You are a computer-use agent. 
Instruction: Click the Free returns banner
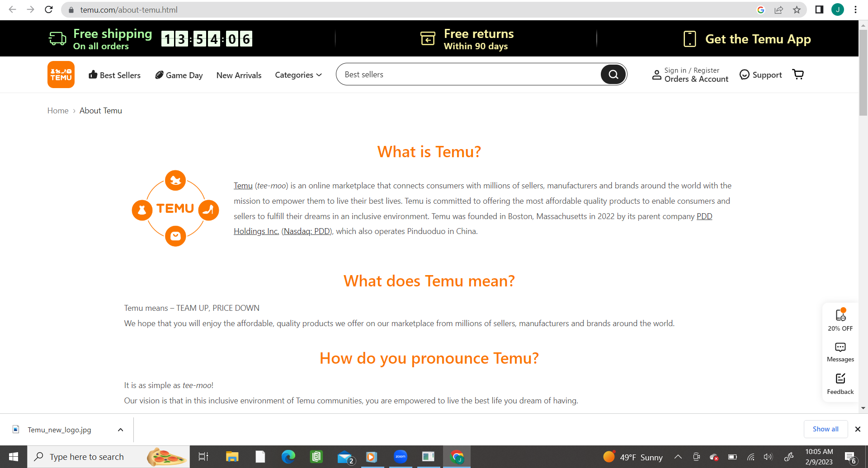pyautogui.click(x=467, y=39)
